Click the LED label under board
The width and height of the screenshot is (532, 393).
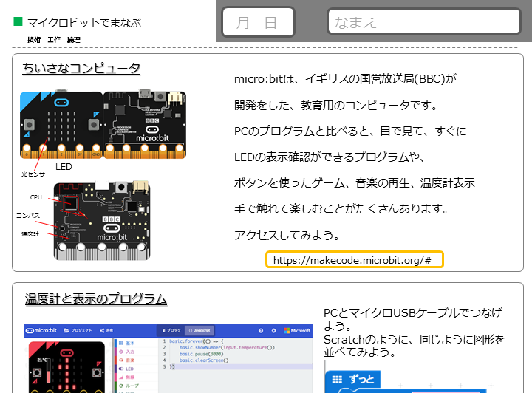coord(64,167)
